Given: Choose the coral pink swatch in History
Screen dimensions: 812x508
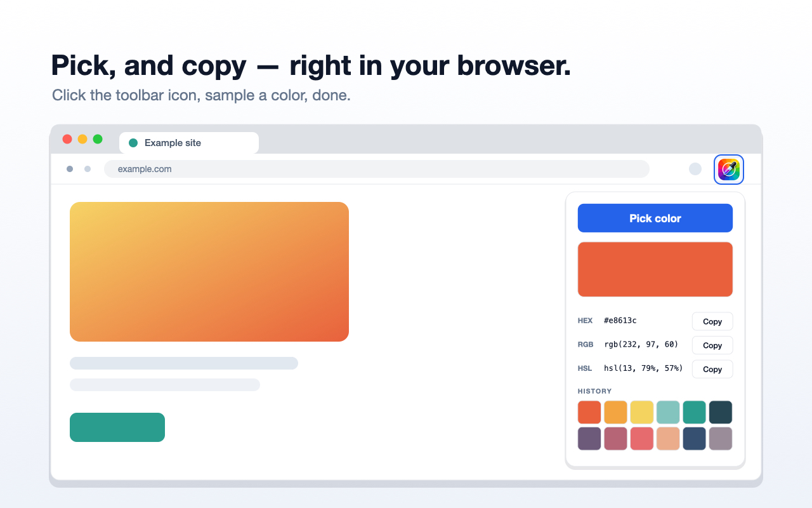Looking at the screenshot, I should click(x=642, y=439).
